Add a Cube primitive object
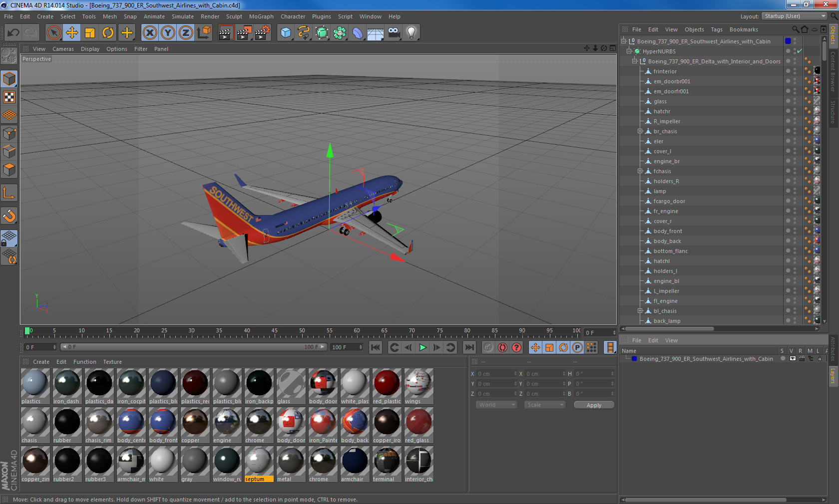The width and height of the screenshot is (839, 504). 286,33
